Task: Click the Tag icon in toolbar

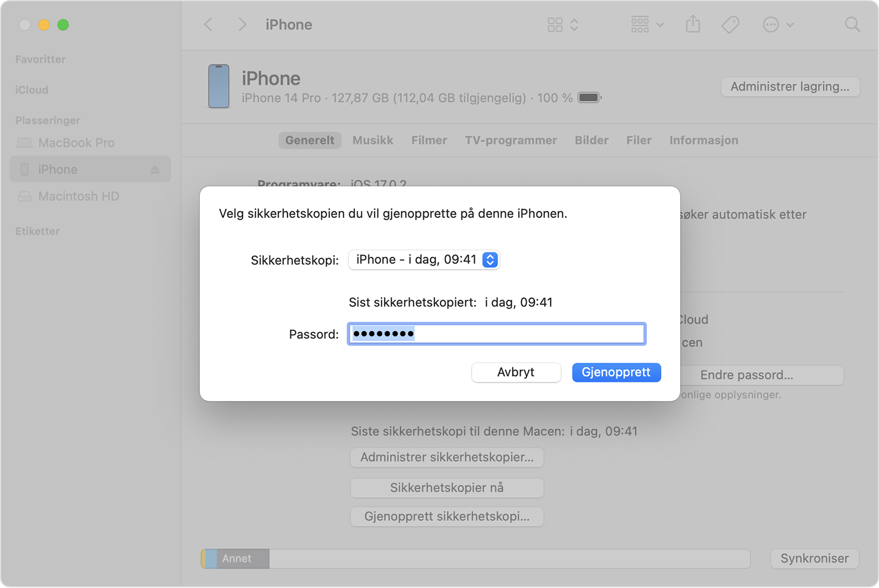Action: [730, 25]
